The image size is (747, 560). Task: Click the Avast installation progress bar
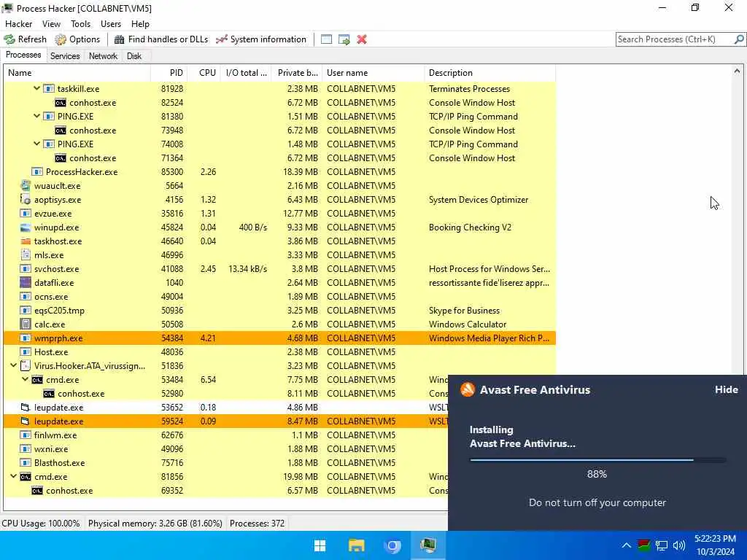pyautogui.click(x=597, y=460)
